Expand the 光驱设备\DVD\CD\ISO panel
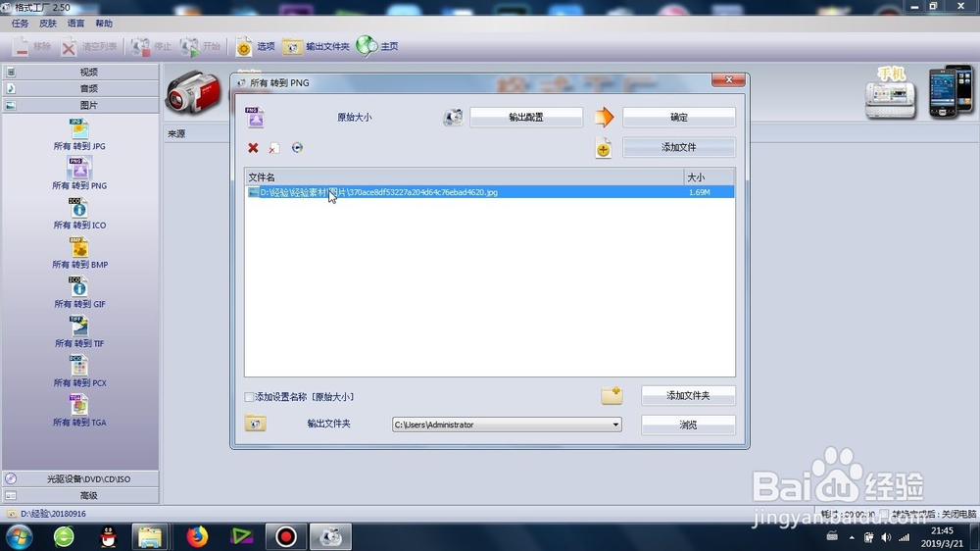Image resolution: width=980 pixels, height=551 pixels. [x=80, y=479]
